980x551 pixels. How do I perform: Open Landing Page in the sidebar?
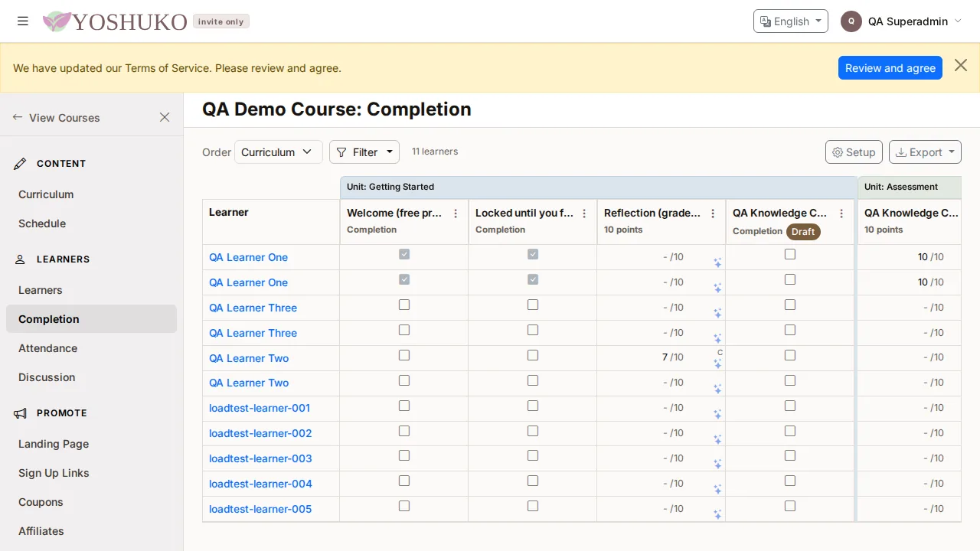click(x=54, y=444)
